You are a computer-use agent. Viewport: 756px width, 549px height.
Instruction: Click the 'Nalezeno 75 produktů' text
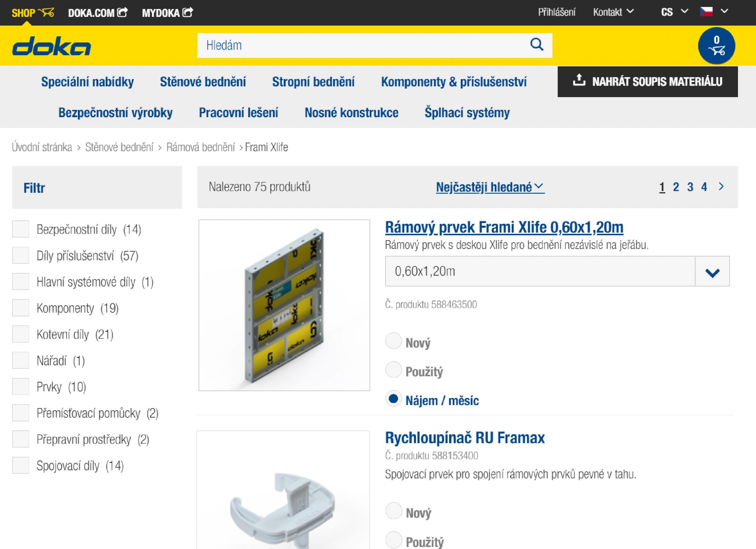(259, 187)
